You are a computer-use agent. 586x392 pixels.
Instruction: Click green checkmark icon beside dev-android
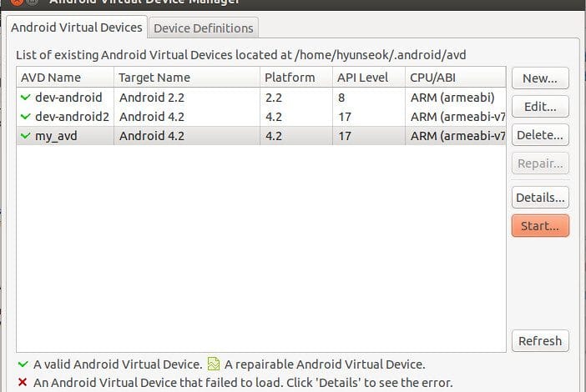click(x=25, y=98)
